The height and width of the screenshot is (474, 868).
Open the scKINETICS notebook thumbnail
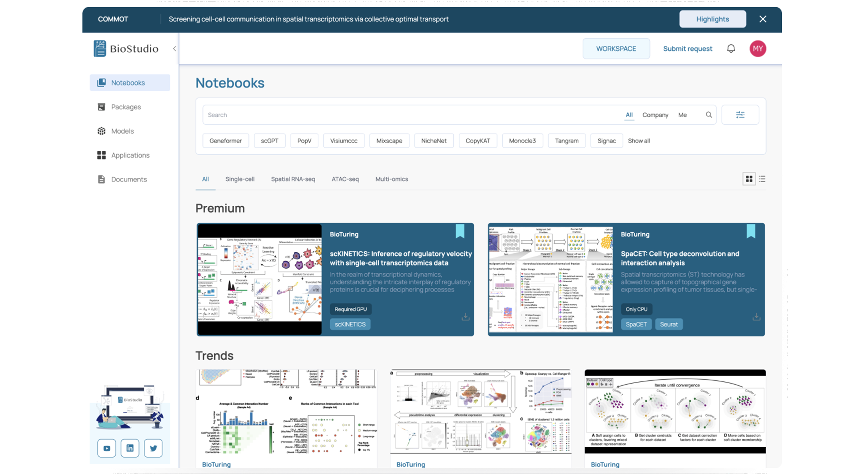(x=260, y=280)
